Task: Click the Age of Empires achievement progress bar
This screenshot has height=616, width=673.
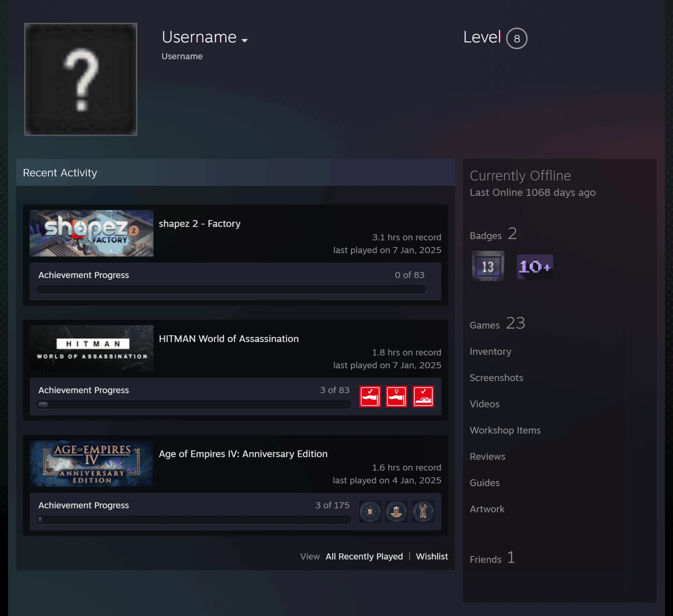Action: [194, 520]
